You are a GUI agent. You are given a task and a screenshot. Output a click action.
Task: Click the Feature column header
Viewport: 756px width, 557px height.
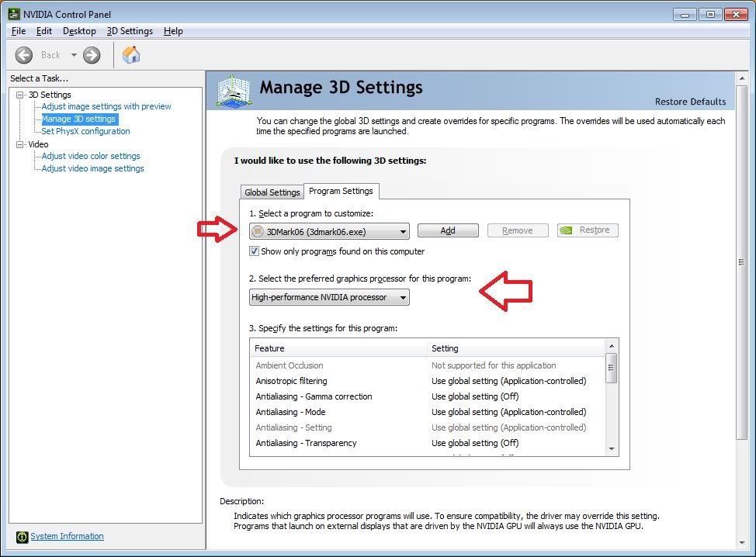pos(338,348)
